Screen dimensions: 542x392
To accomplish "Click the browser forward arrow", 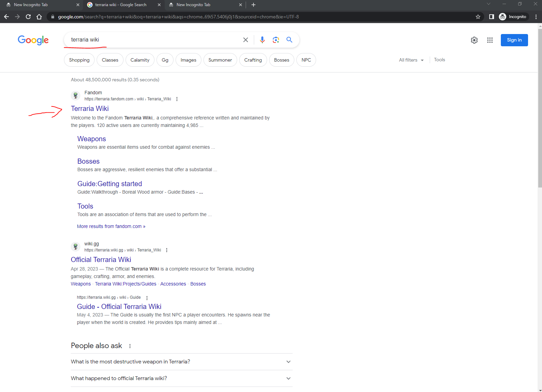I will coord(17,17).
